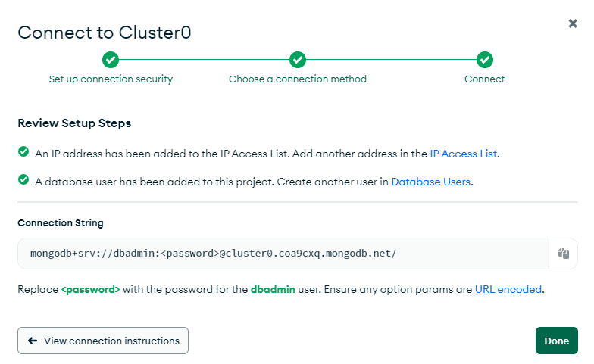Click the Set up connection security label
Screen dimensions: 594x364
[x=111, y=79]
